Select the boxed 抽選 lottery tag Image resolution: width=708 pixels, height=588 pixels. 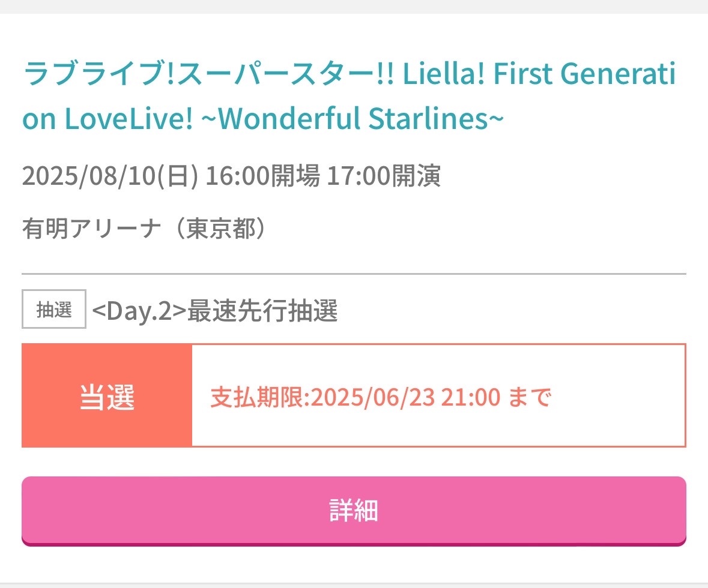coord(54,309)
